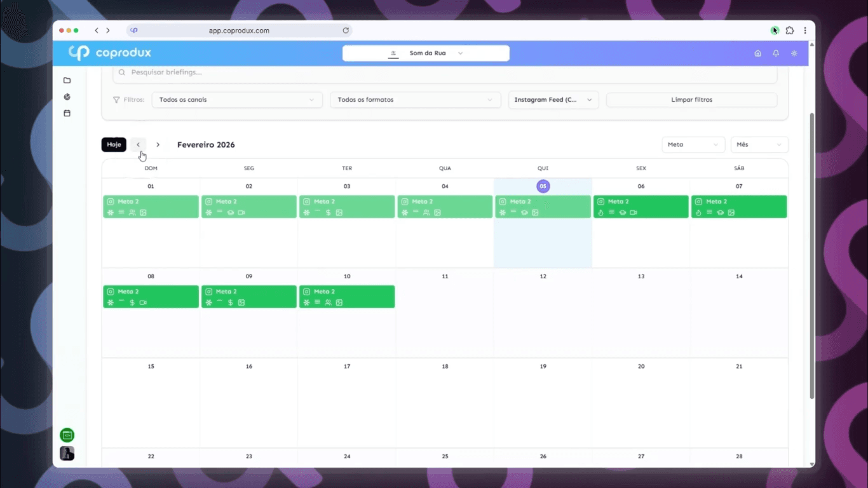Click the flame icon on day 06 card
The width and height of the screenshot is (868, 488).
pyautogui.click(x=600, y=213)
